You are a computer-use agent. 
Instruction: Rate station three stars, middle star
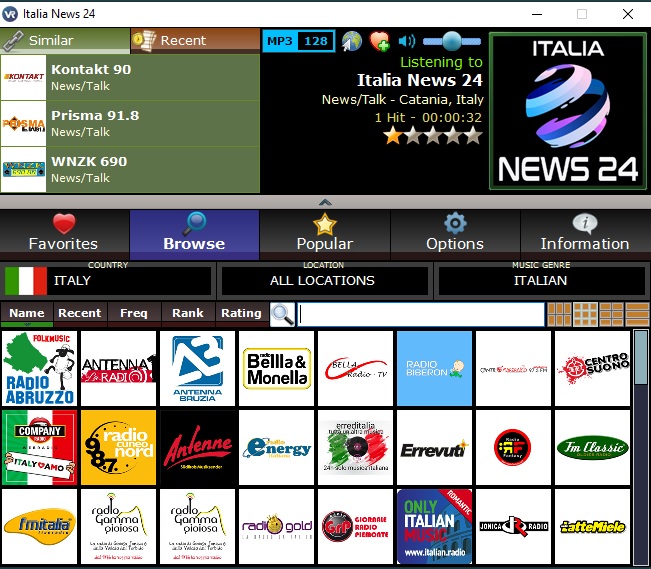click(433, 135)
